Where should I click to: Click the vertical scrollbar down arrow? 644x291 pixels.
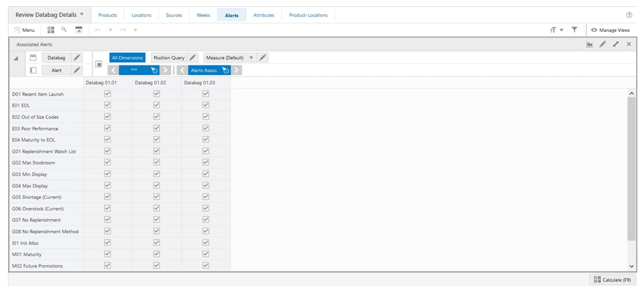(632, 266)
